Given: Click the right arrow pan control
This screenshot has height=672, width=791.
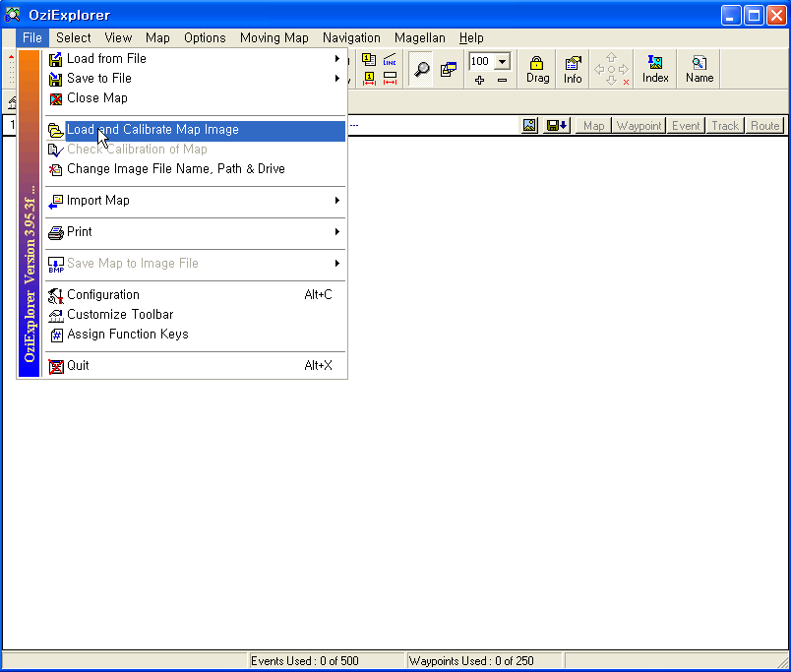Looking at the screenshot, I should click(624, 69).
